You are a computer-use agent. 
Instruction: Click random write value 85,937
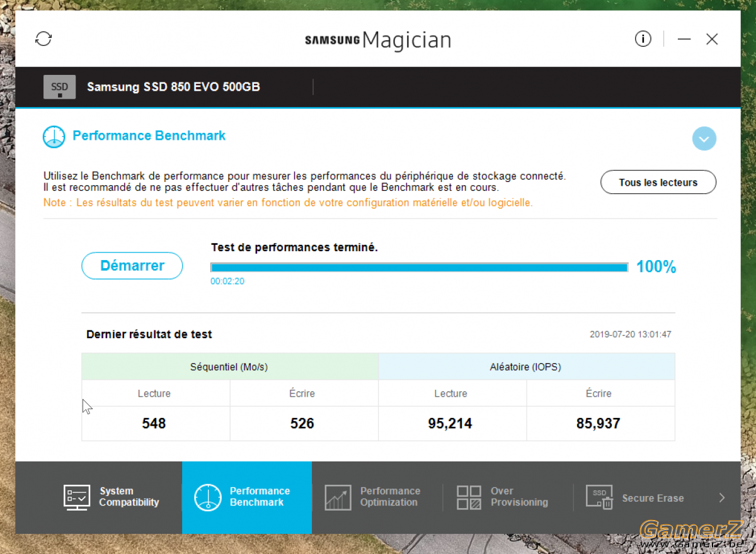coord(598,424)
